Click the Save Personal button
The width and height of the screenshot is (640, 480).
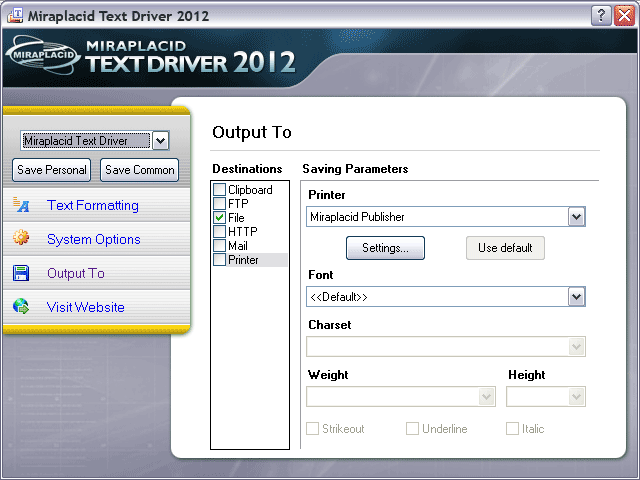(x=51, y=170)
